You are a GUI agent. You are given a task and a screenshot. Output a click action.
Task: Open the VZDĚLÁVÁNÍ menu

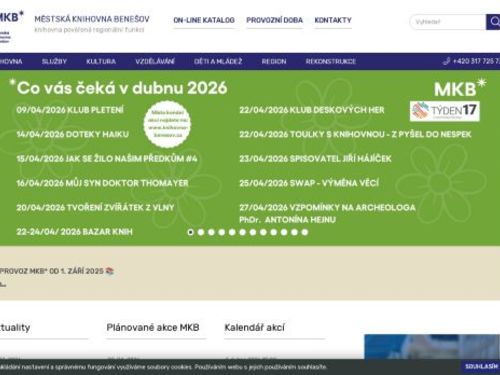click(155, 62)
